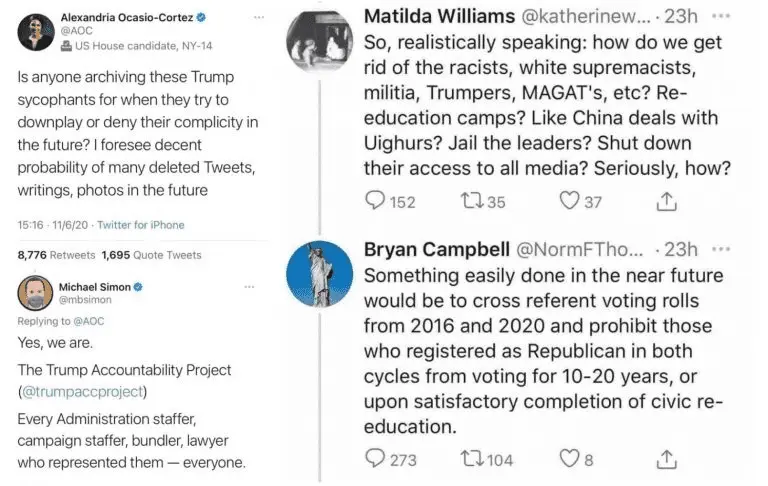The height and width of the screenshot is (486, 768).
Task: Click the Twitter for iPhone source link
Action: [140, 225]
